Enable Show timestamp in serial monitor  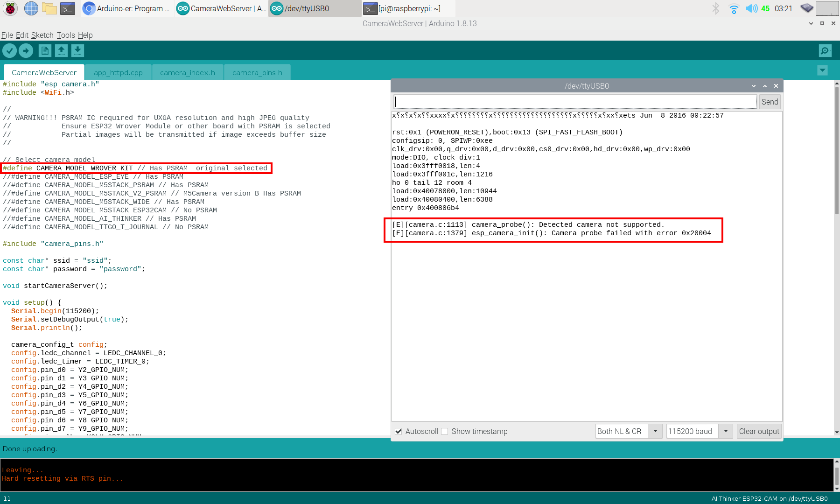pos(444,431)
